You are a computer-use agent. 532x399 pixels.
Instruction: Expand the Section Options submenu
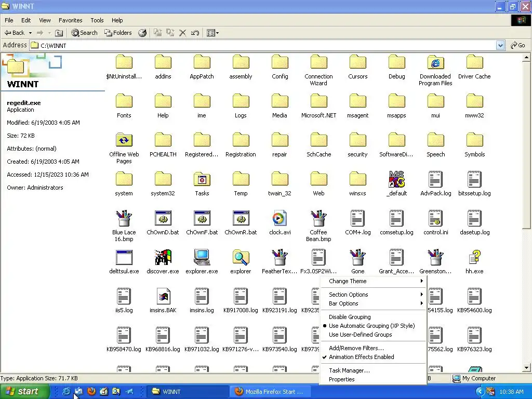(x=373, y=295)
